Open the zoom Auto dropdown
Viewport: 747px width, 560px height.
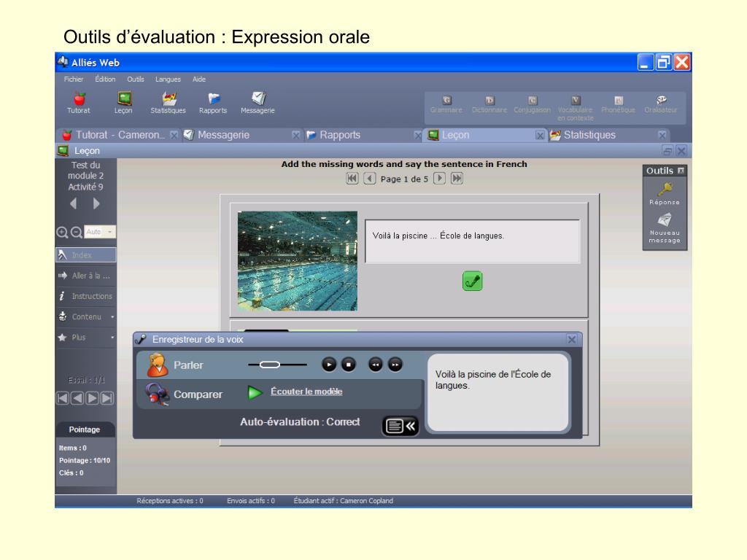100,232
